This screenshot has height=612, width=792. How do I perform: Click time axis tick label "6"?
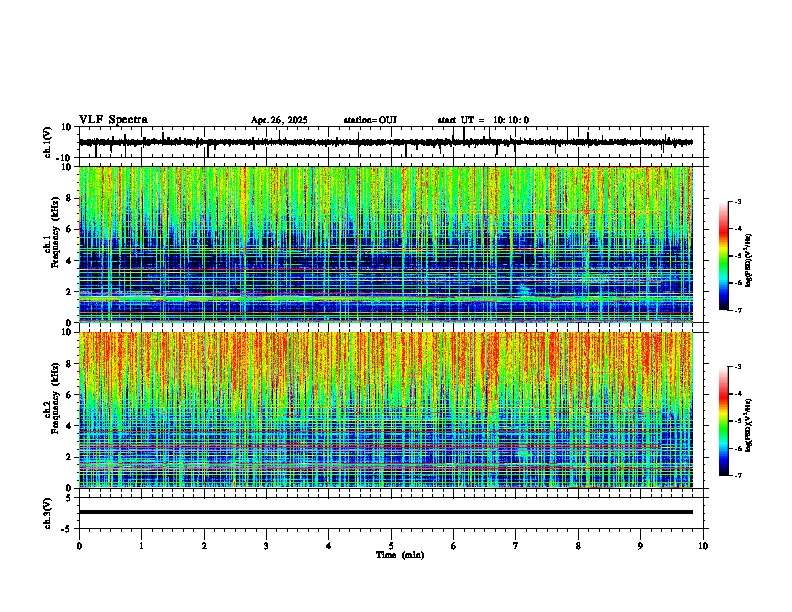click(x=454, y=546)
